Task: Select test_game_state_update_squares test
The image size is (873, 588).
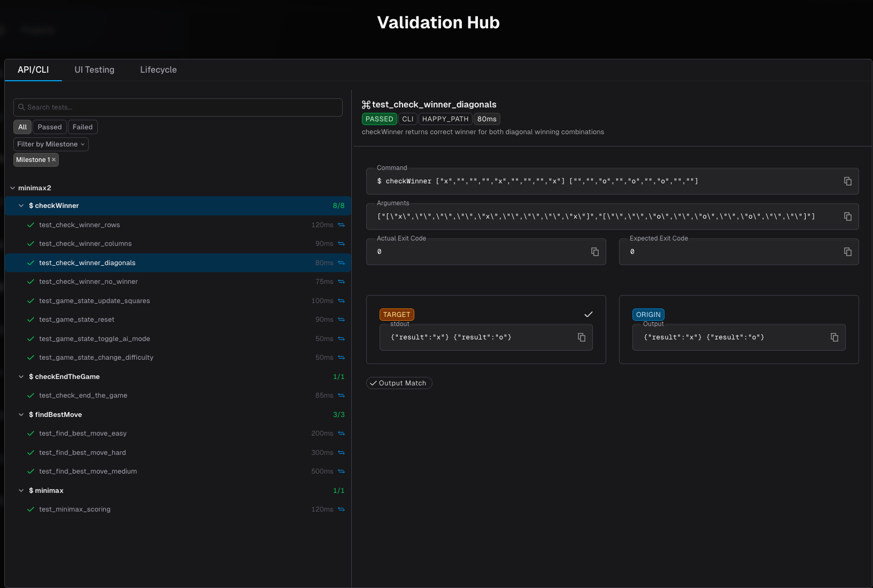Action: pos(178,301)
